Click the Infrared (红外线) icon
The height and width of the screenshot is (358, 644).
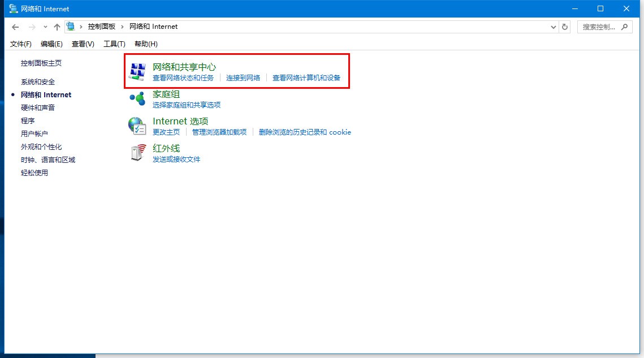point(137,153)
